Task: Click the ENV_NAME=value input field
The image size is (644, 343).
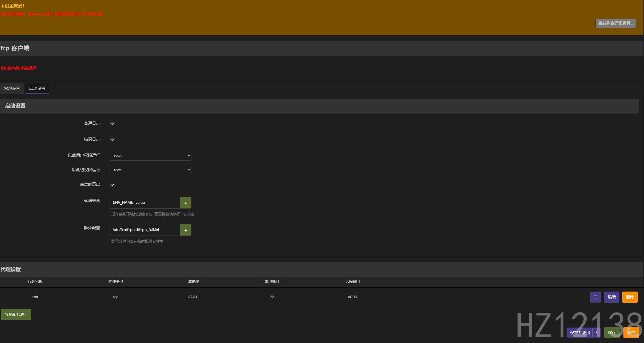Action: coord(145,203)
